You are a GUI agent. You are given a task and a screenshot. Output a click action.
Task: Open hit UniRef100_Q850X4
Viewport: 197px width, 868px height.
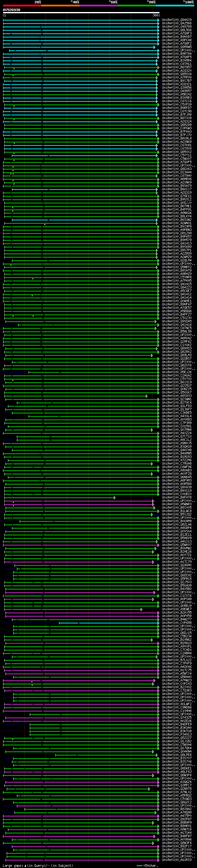point(177,74)
